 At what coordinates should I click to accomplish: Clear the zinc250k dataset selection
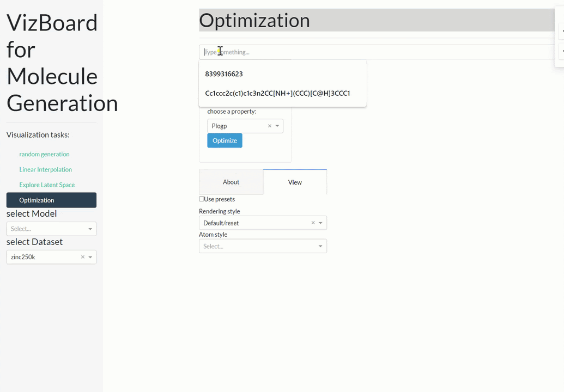point(83,257)
